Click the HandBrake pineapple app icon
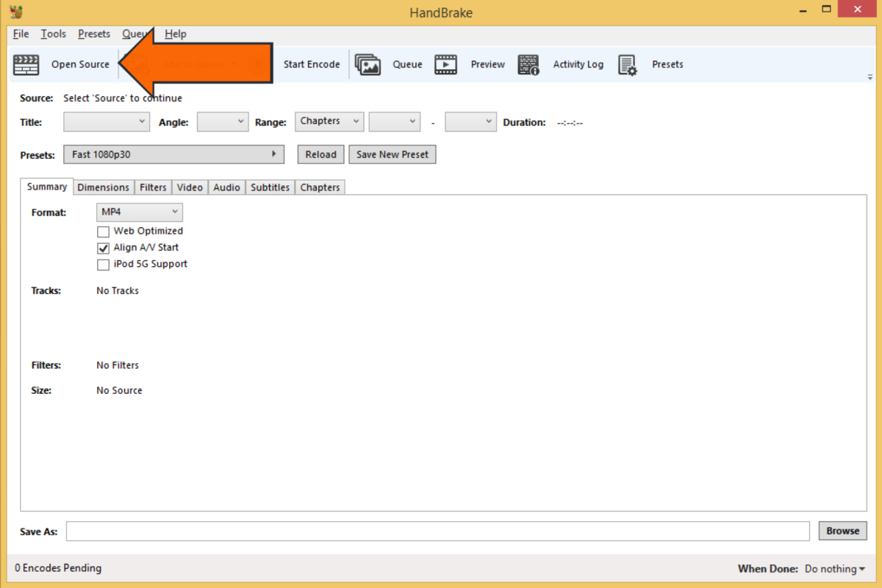Screen dimensions: 882x588 [x=17, y=11]
